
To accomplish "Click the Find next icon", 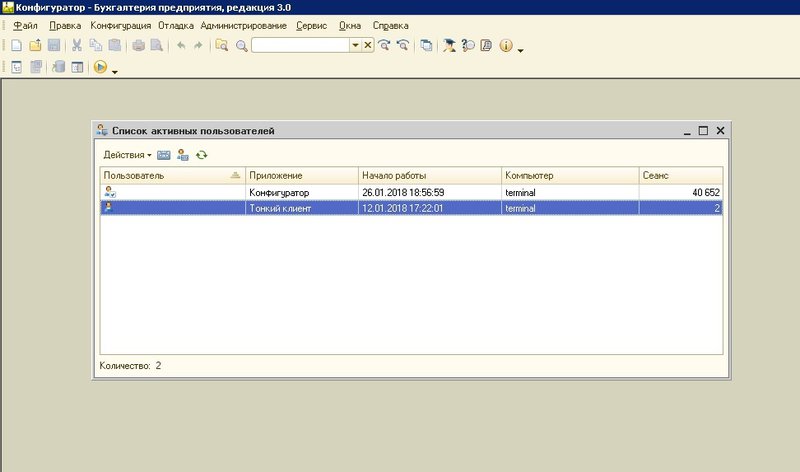I will [384, 45].
